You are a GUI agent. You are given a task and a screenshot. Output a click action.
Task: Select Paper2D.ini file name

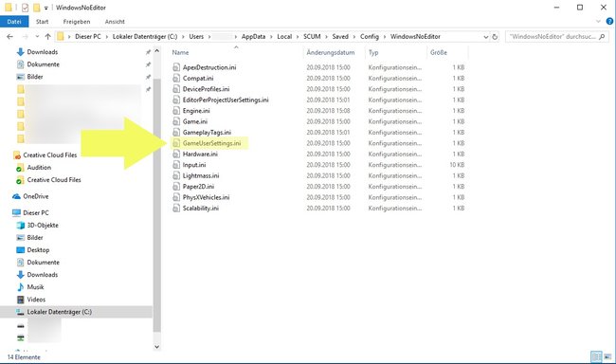(x=198, y=187)
